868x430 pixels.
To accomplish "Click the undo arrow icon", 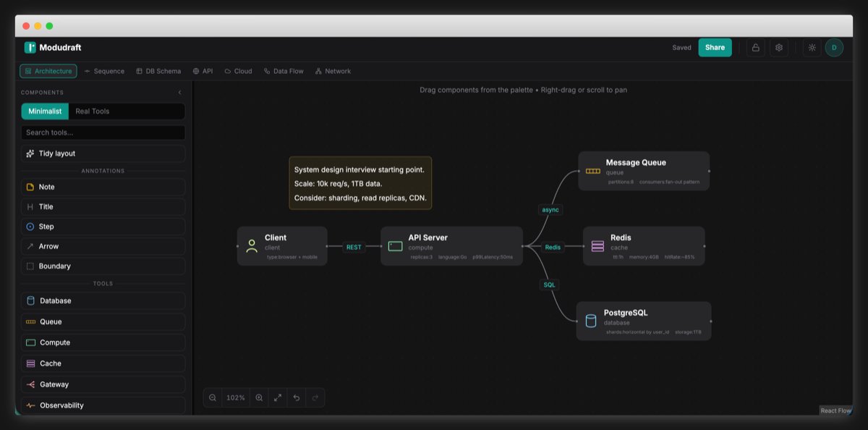I will pos(297,397).
